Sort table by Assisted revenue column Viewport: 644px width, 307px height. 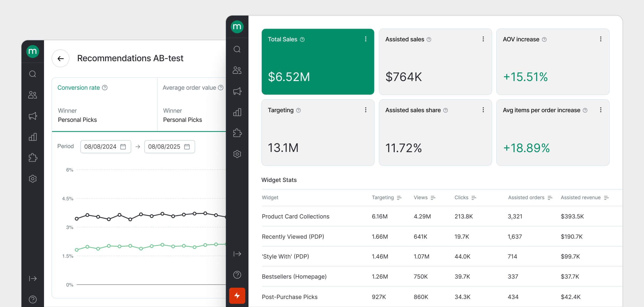tap(606, 198)
